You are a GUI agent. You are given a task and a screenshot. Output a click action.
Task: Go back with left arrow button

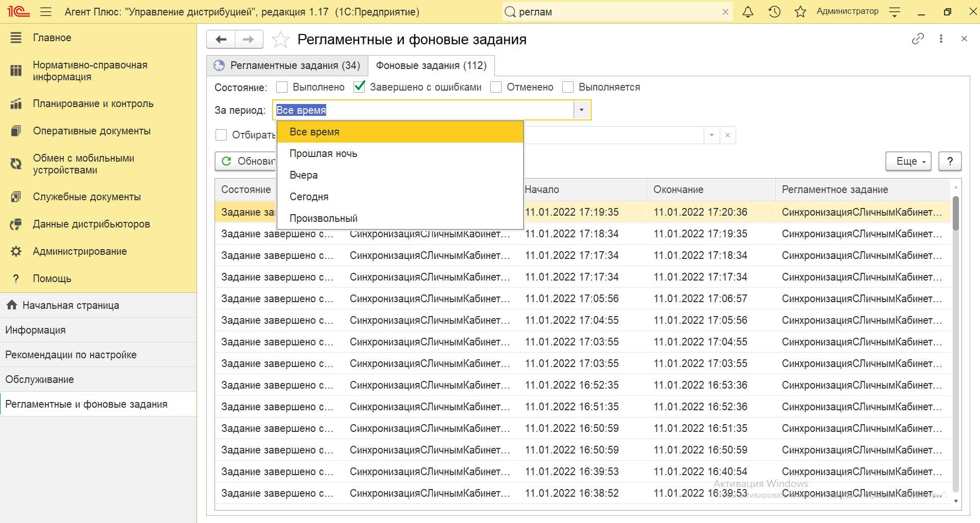click(x=221, y=39)
